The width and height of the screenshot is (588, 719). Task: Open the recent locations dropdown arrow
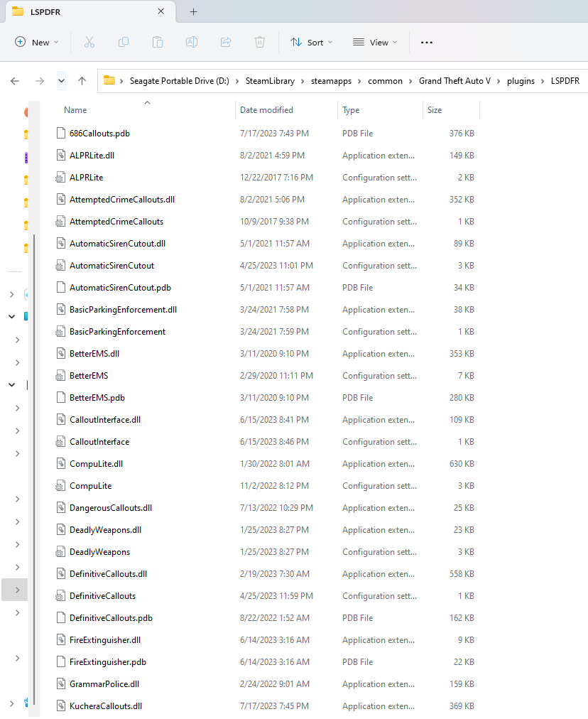pyautogui.click(x=61, y=81)
